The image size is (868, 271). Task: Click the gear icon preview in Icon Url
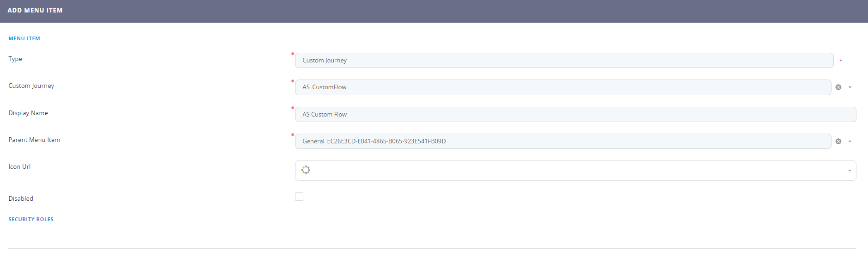click(x=306, y=170)
